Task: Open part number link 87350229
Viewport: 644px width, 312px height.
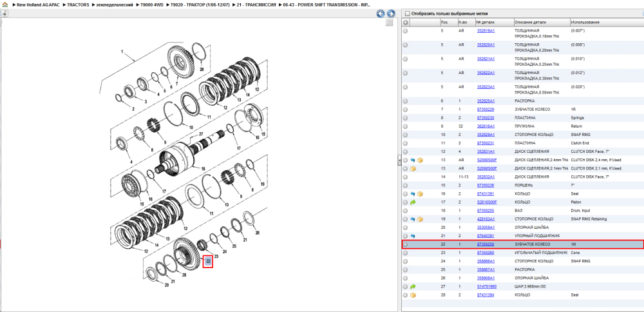Action: tap(486, 110)
